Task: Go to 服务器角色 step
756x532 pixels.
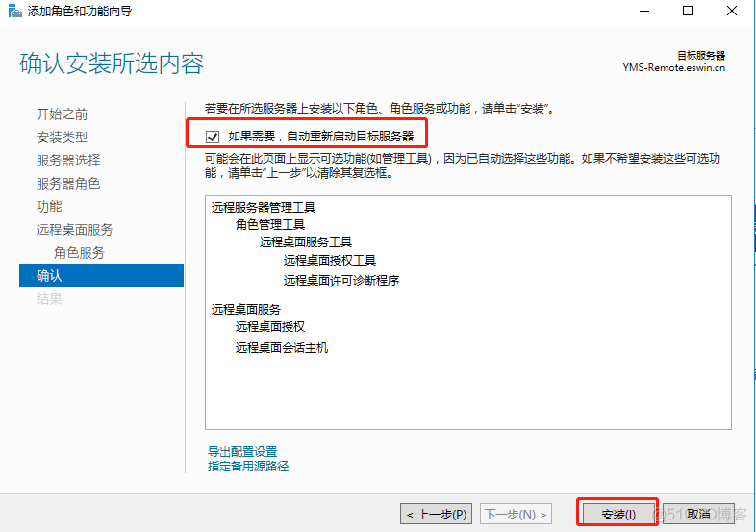Action: point(68,184)
